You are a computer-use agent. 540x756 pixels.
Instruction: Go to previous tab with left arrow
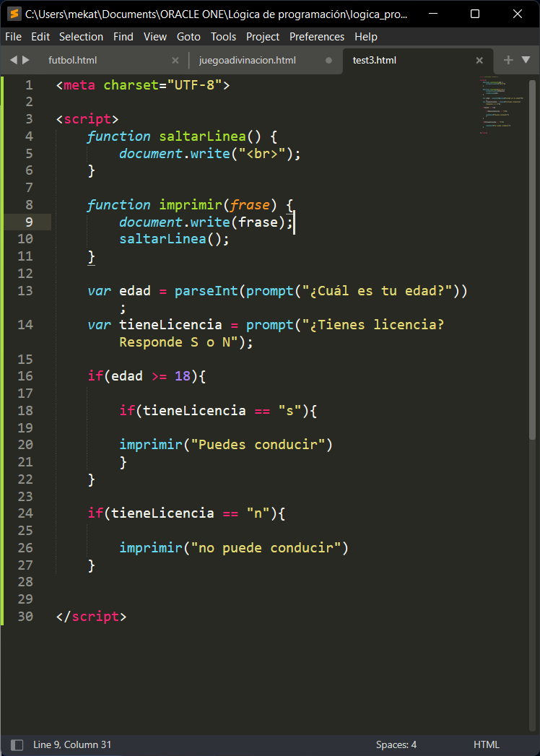pyautogui.click(x=14, y=60)
